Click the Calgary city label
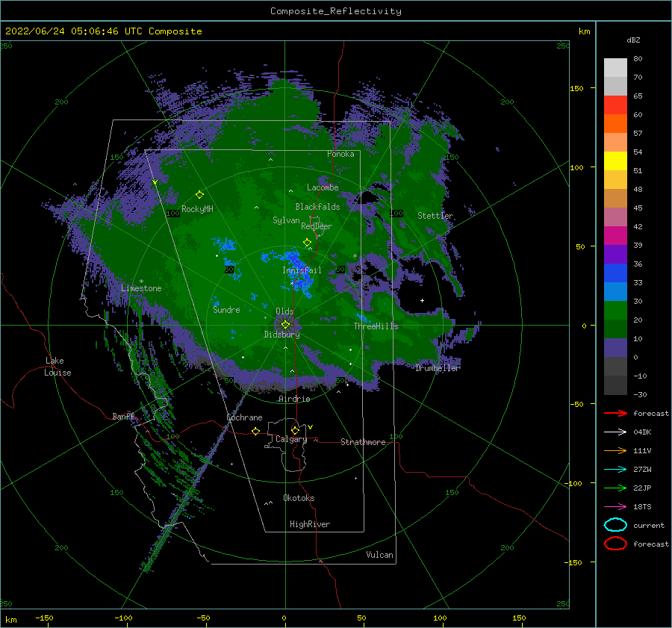672x628 pixels. (291, 439)
